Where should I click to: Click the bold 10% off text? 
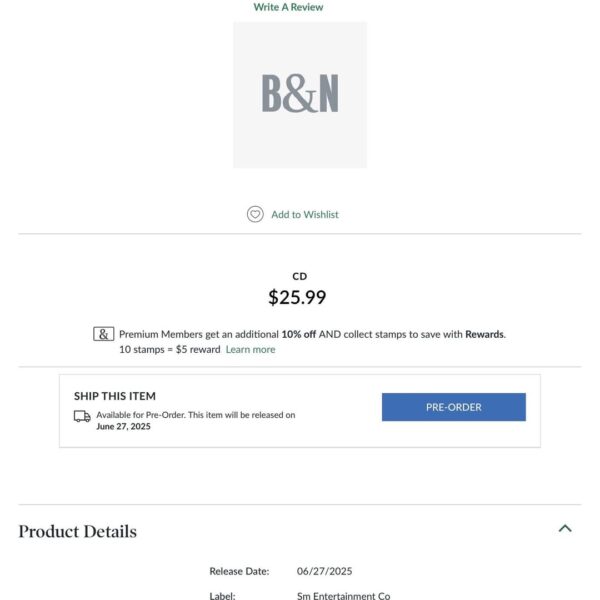coord(298,334)
